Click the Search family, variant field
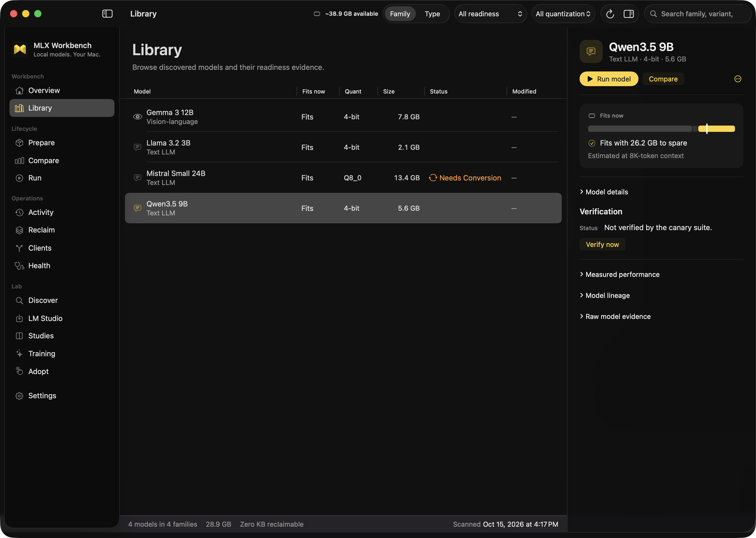This screenshot has height=538, width=756. [x=698, y=14]
